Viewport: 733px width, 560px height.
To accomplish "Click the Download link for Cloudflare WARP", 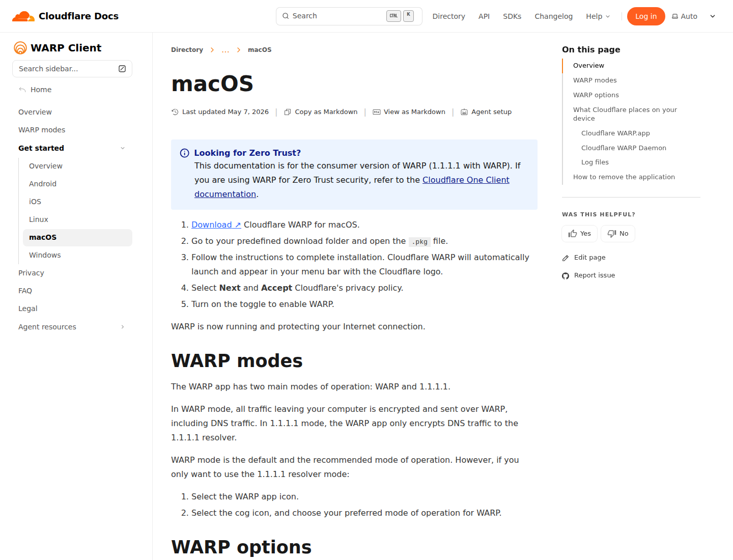I will click(x=216, y=225).
